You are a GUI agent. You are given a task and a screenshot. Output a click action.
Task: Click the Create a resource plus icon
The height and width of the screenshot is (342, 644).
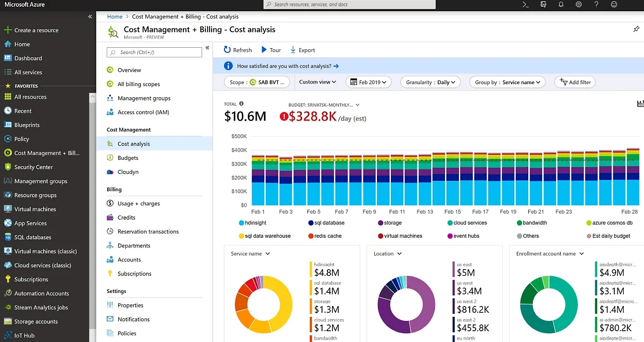(x=7, y=30)
